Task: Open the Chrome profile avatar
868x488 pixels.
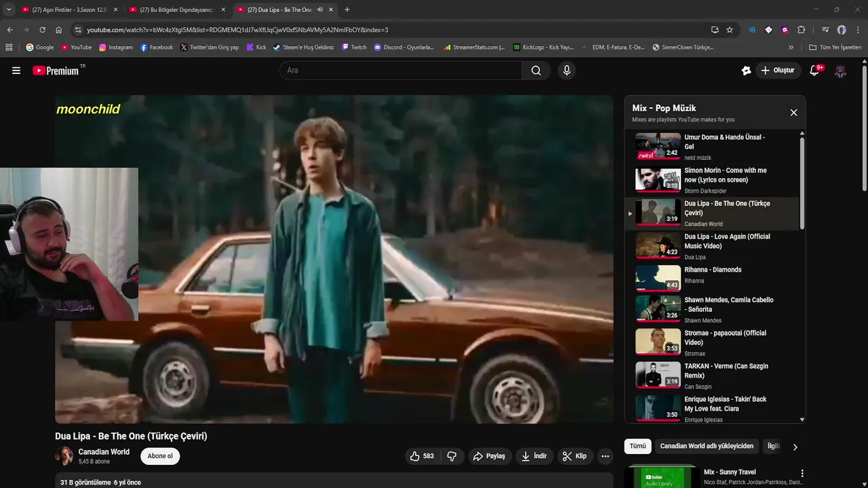Action: pyautogui.click(x=842, y=30)
